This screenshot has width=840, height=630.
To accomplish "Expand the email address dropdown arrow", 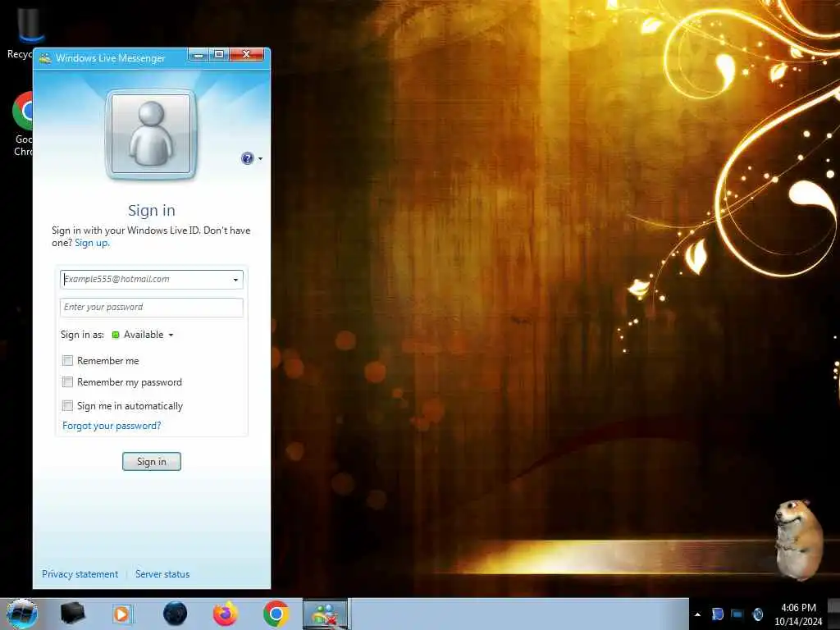I will (235, 280).
